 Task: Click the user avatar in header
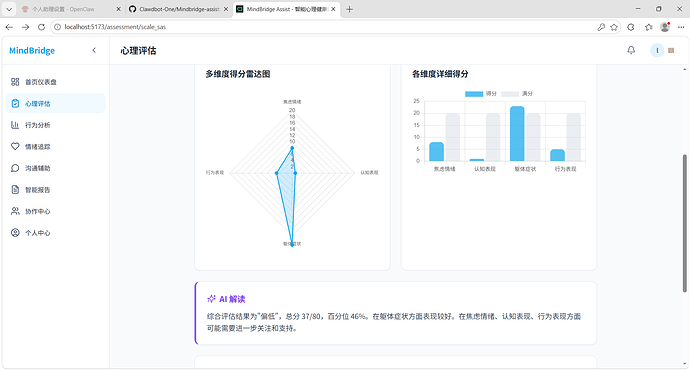pos(657,51)
